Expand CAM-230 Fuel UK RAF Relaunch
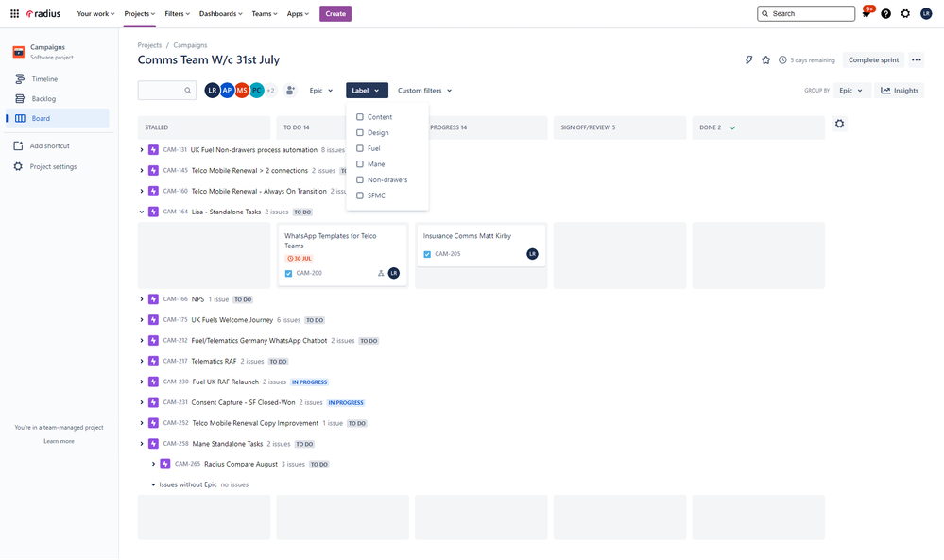The height and width of the screenshot is (560, 944). coord(142,382)
